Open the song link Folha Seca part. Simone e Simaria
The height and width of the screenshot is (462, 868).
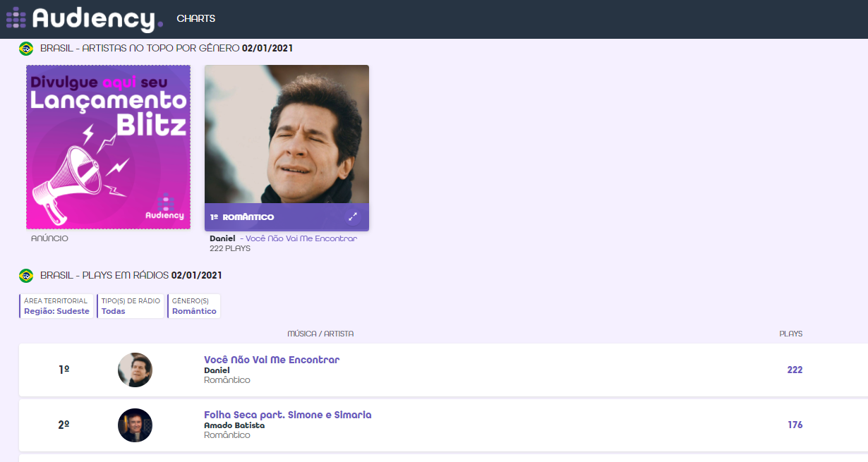tap(287, 415)
